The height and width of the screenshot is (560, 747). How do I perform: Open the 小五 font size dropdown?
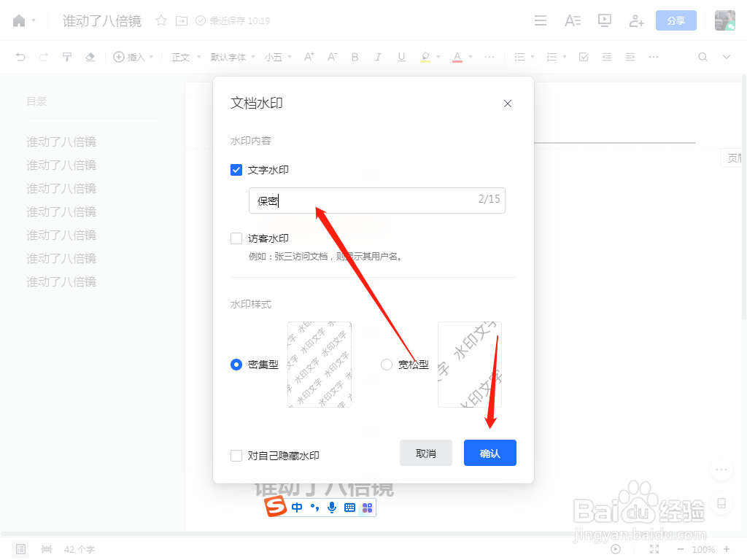(x=278, y=57)
